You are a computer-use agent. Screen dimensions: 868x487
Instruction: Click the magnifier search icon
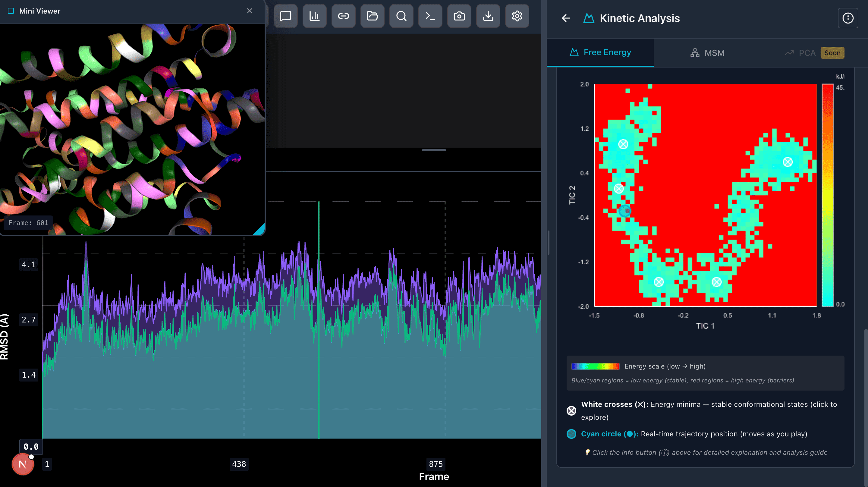click(x=401, y=16)
